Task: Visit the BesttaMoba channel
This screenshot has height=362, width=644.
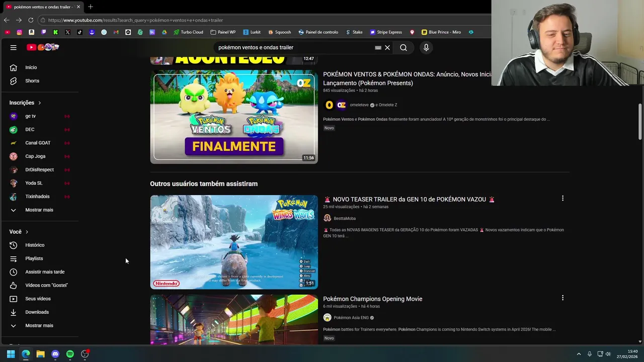Action: [344, 218]
